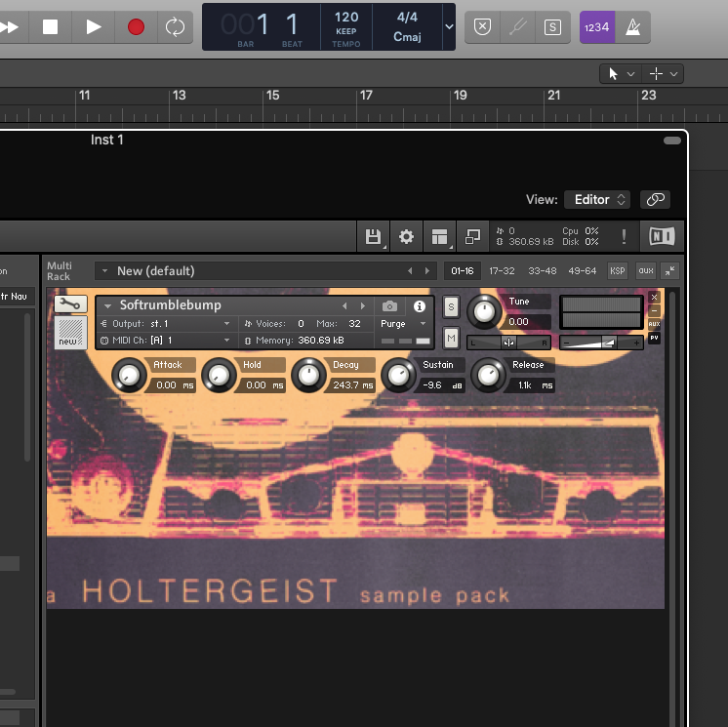This screenshot has height=727, width=728.
Task: Click the Minimize rack view icon
Action: [472, 237]
